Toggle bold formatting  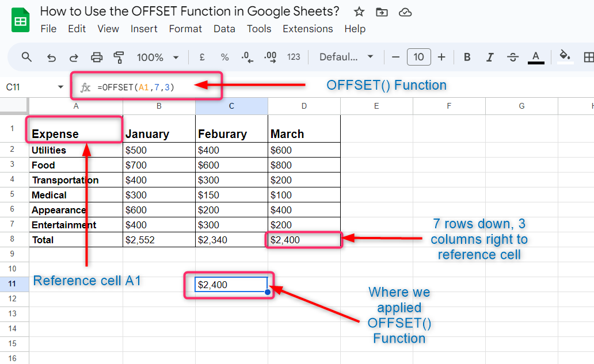(x=467, y=57)
